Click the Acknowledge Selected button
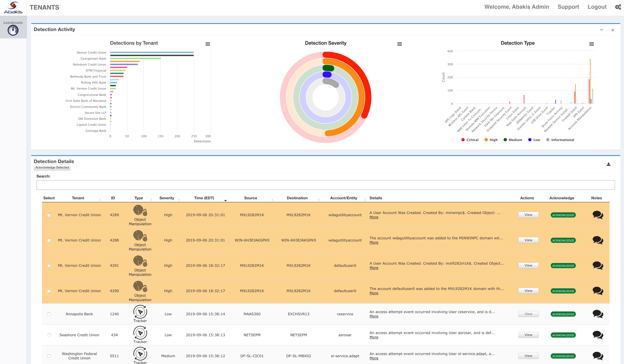Viewport: 624px width, 364px height. pyautogui.click(x=52, y=167)
